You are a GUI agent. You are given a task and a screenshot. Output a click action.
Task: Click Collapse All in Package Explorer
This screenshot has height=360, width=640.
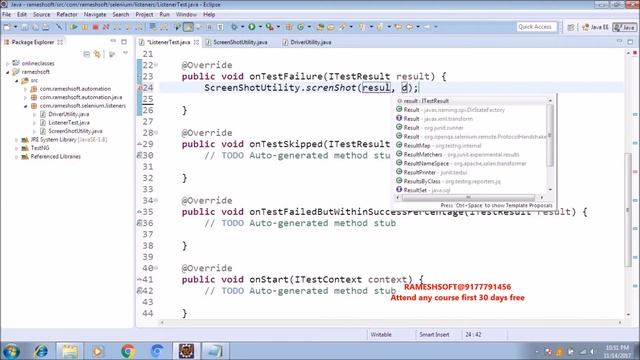(87, 54)
